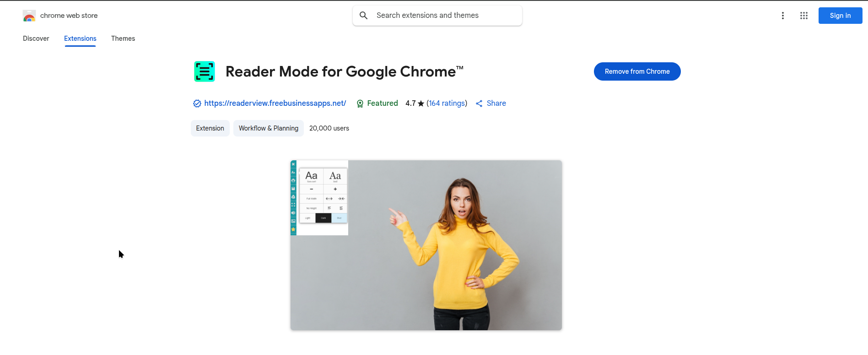Viewport: 868px width, 355px height.
Task: Click the Reader Mode extension icon
Action: point(205,71)
